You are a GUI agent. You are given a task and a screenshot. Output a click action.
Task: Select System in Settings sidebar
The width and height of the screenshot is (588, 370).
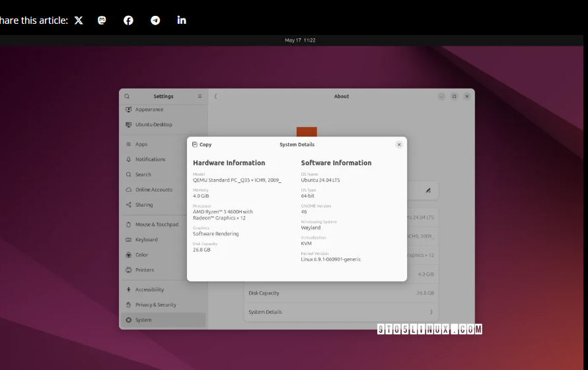[x=163, y=320]
